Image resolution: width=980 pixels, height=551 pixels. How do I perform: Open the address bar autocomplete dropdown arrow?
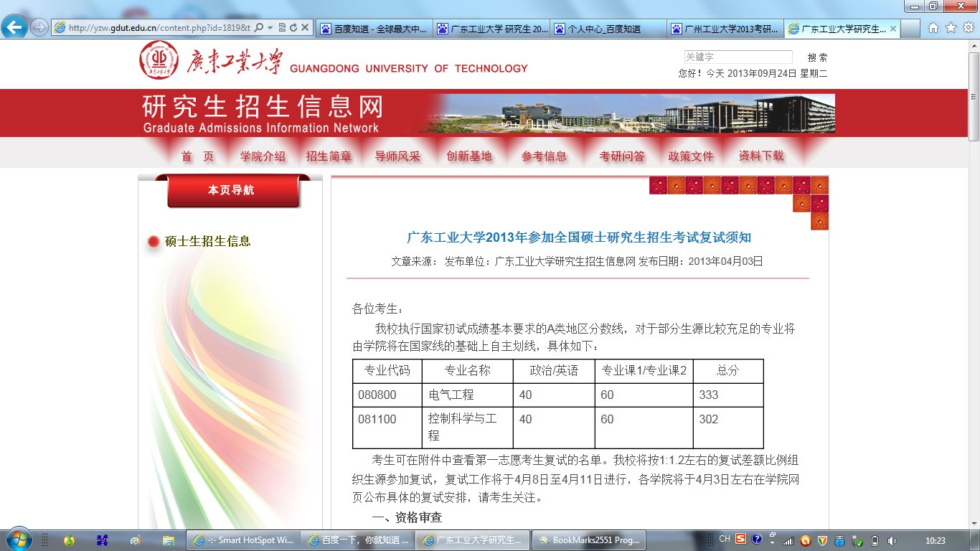point(270,27)
